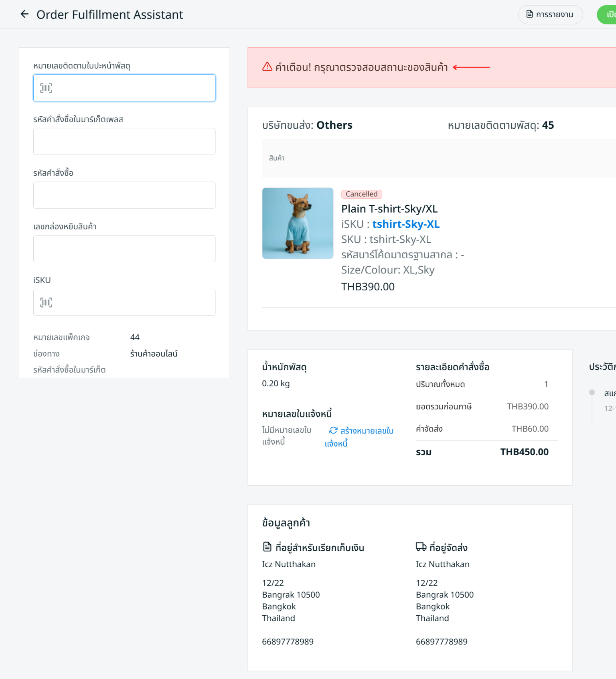The image size is (616, 679).
Task: Click the เลขกล่องหยิบสินค้า input field
Action: click(124, 249)
